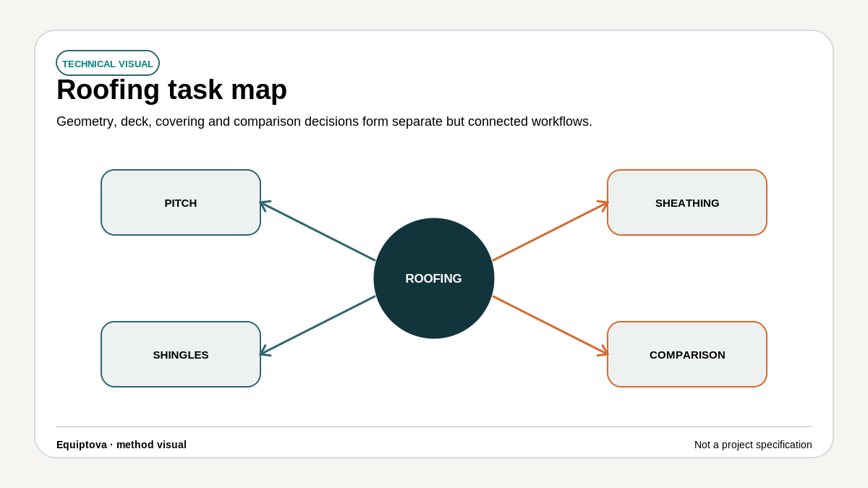The width and height of the screenshot is (868, 488).
Task: Select the SHEATHING node box
Action: pos(687,202)
